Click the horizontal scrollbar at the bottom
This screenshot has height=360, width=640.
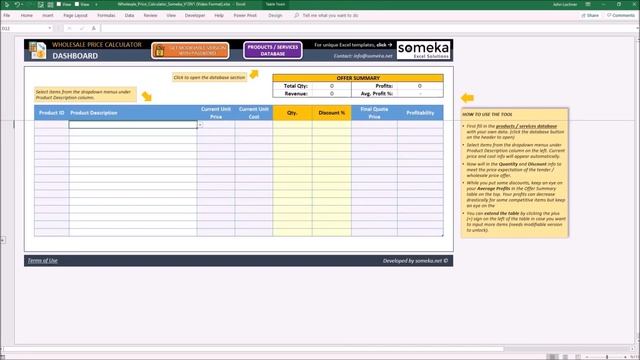[x=253, y=349]
